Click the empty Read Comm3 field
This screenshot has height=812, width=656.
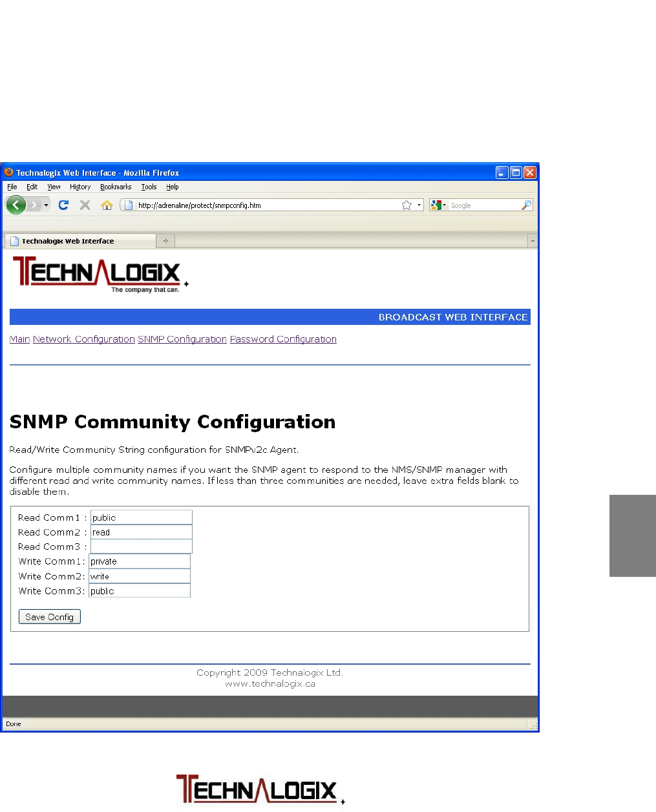click(x=142, y=547)
